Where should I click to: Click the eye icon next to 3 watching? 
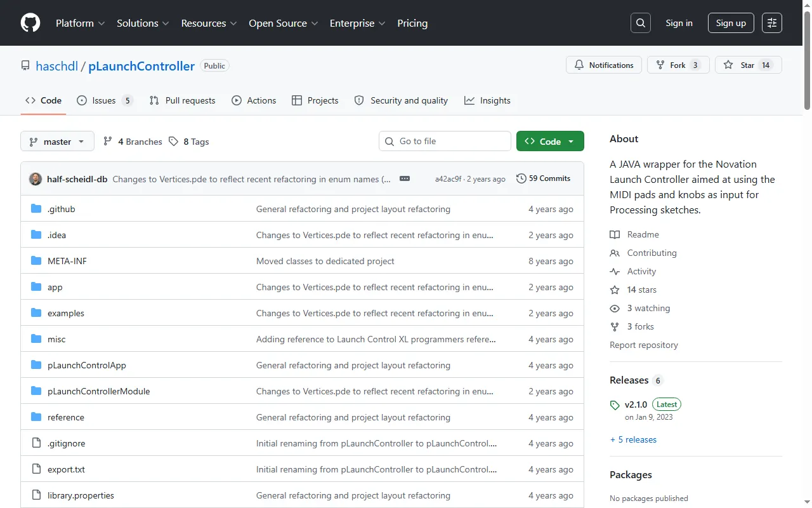[x=615, y=308]
